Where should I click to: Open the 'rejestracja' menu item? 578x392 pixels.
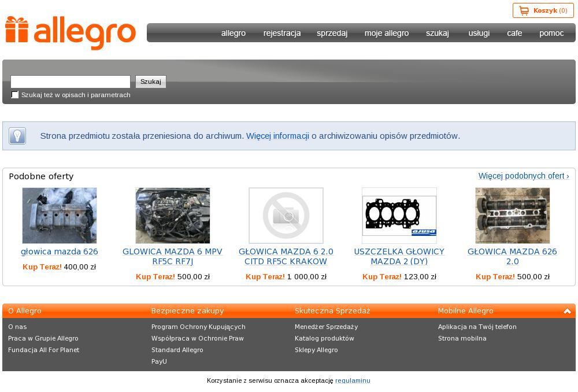(x=282, y=33)
